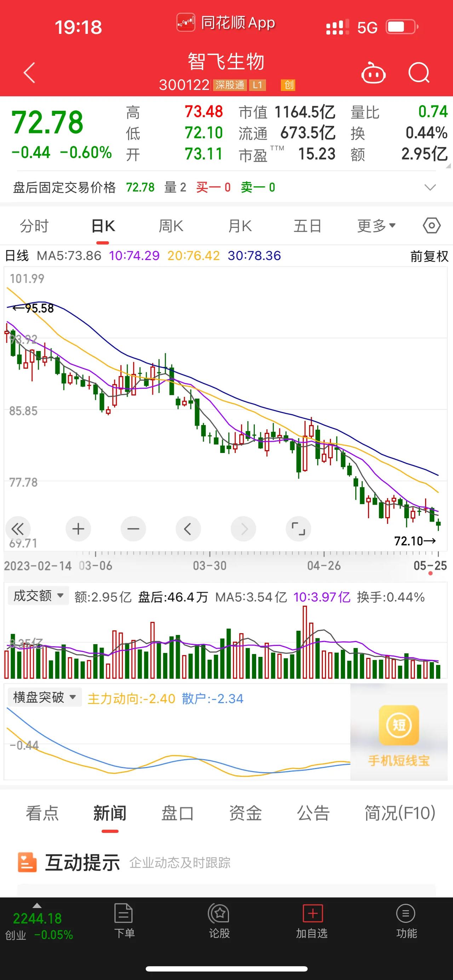
Task: Open the 看点 tab
Action: (42, 813)
